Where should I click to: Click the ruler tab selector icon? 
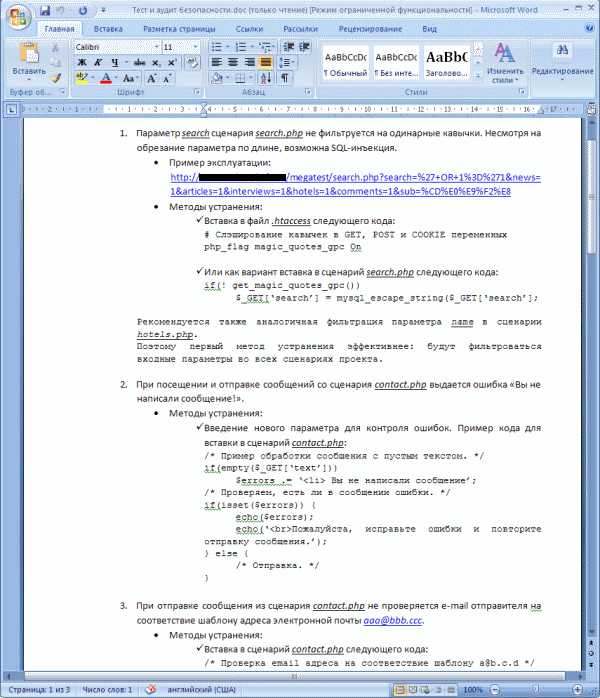pyautogui.click(x=12, y=110)
